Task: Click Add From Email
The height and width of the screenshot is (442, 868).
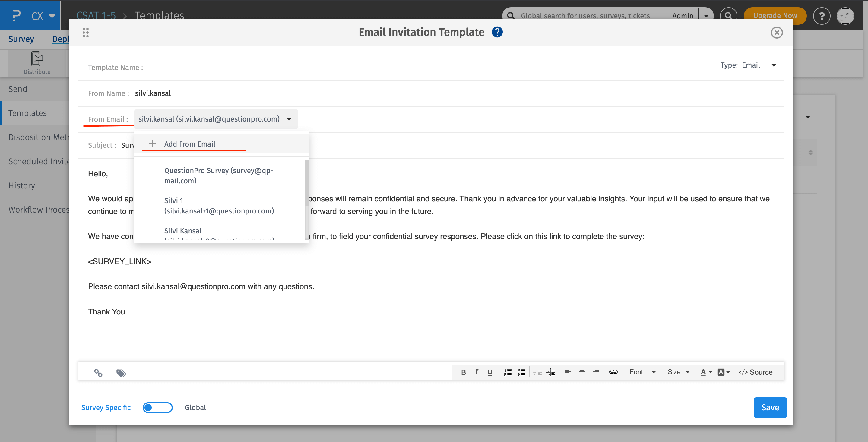Action: tap(189, 144)
